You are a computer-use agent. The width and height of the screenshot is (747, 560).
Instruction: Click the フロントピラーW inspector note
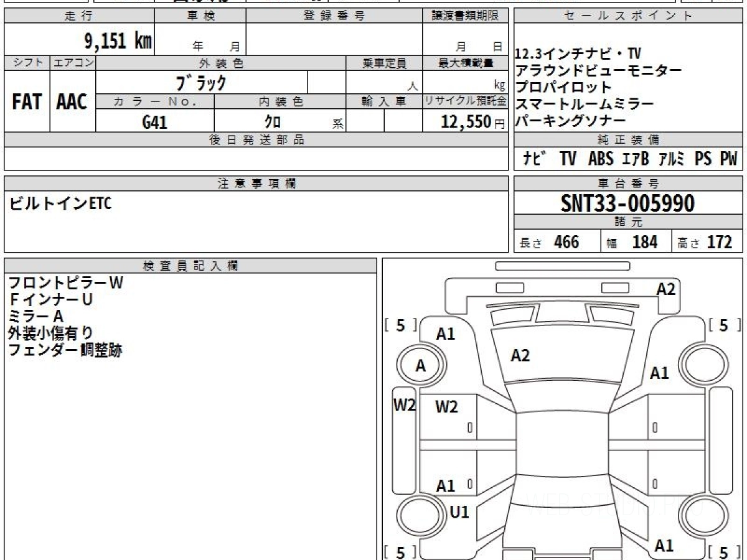point(65,283)
